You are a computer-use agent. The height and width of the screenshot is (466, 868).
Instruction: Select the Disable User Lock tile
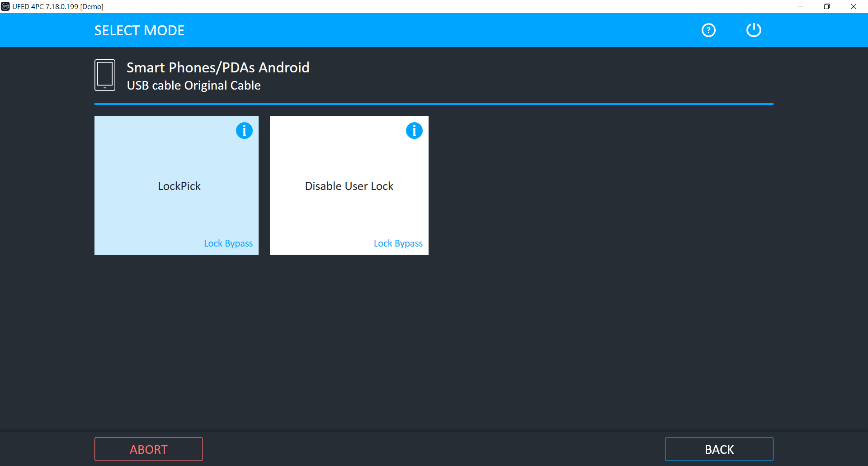point(349,185)
